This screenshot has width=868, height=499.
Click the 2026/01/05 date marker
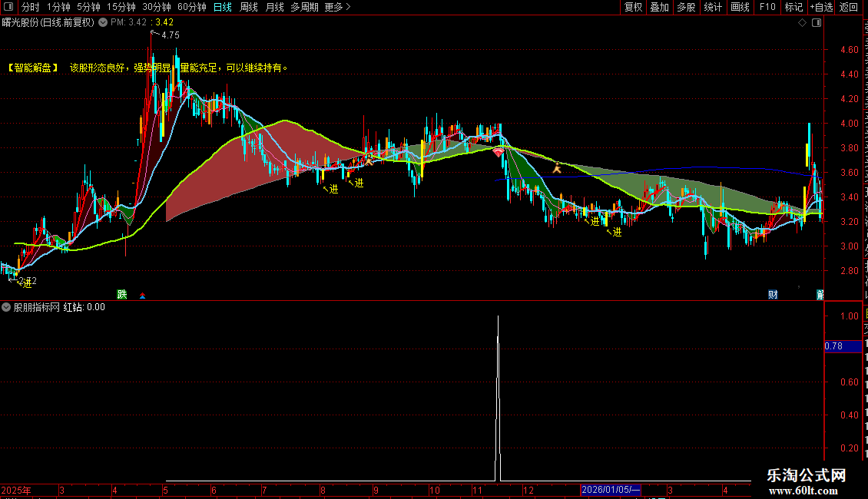coord(611,490)
